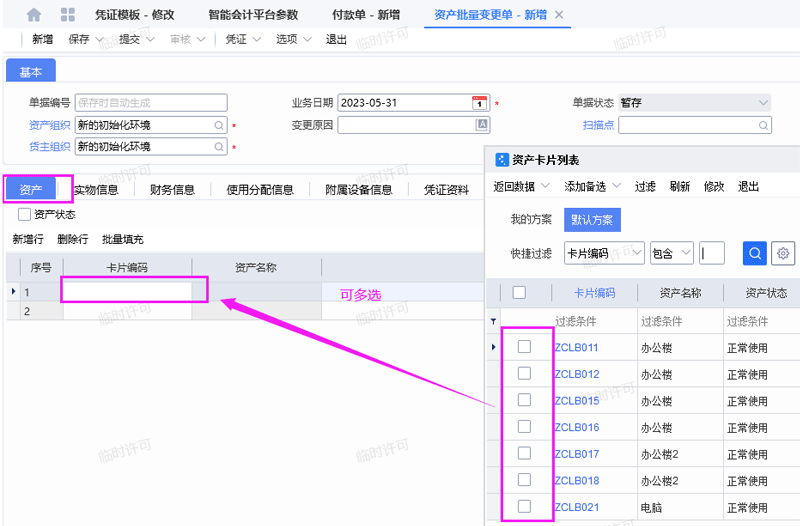Expand the 保存 dropdown arrow

click(99, 39)
